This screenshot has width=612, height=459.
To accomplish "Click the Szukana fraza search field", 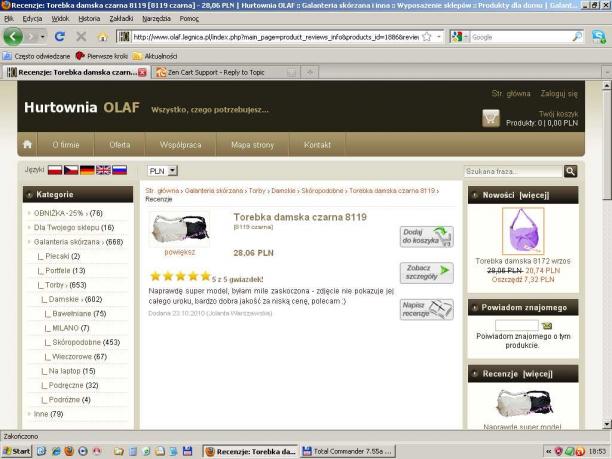I will coord(513,171).
